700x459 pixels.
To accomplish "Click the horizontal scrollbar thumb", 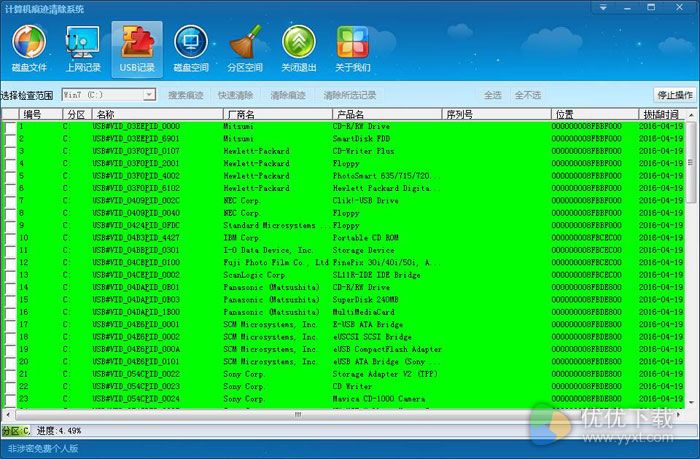I will pos(297,415).
